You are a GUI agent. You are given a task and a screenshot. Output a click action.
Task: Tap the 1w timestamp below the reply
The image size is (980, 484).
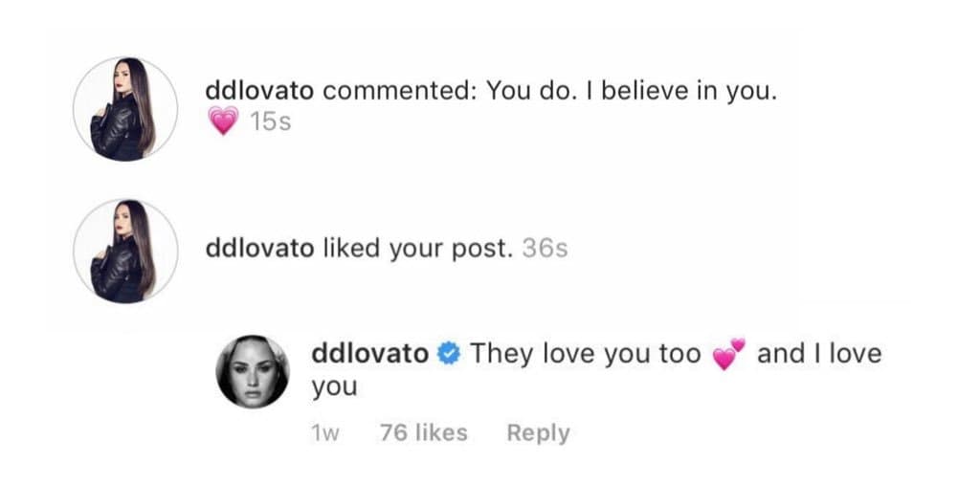pyautogui.click(x=324, y=432)
